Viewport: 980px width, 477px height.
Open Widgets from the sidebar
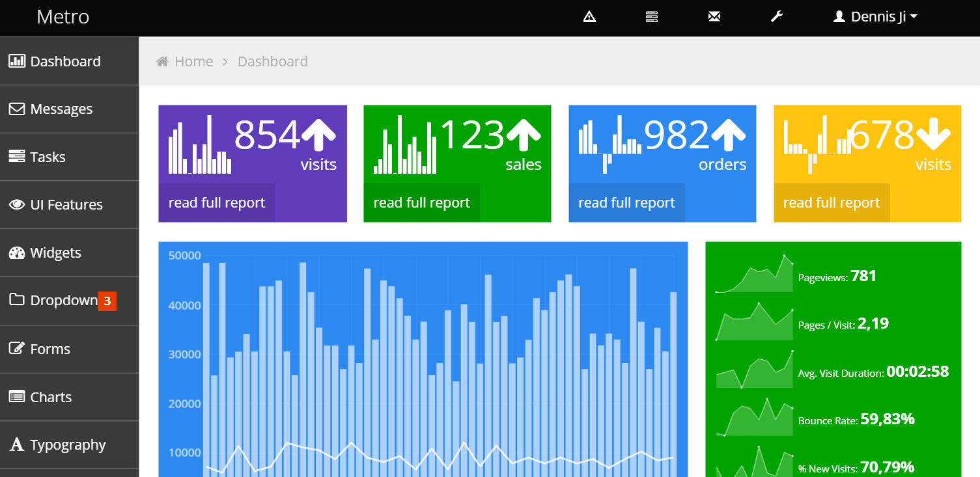tap(55, 253)
